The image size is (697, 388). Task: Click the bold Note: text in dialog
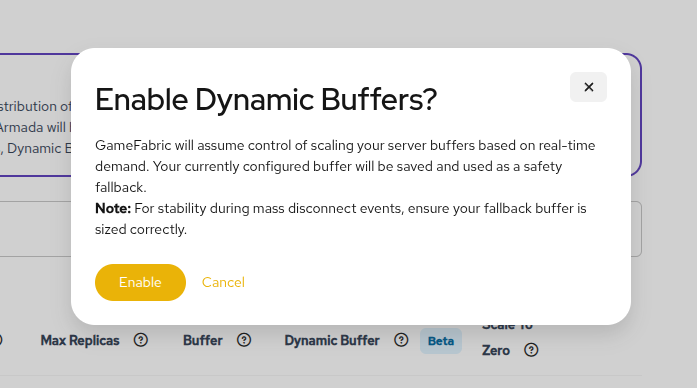point(113,208)
